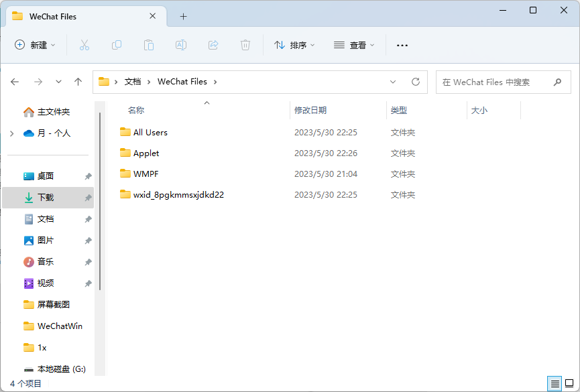Click the pin icon next to 文档
The width and height of the screenshot is (580, 392).
[x=88, y=219]
